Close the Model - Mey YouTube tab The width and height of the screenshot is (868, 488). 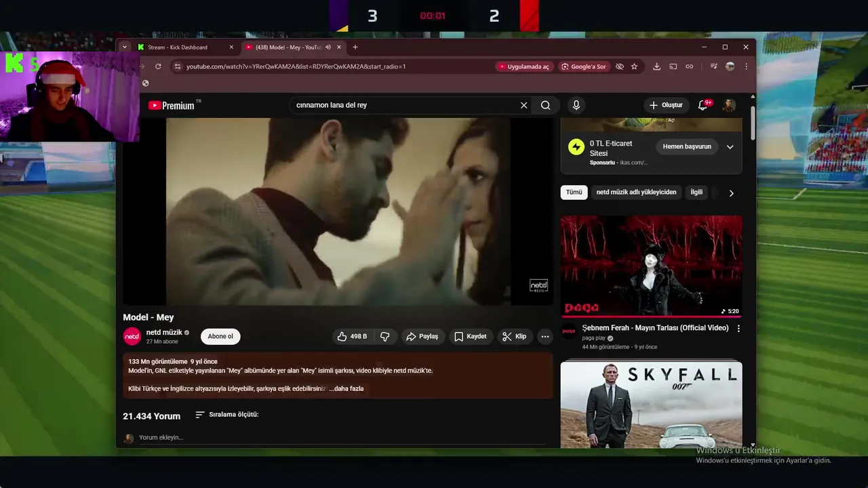pos(339,47)
